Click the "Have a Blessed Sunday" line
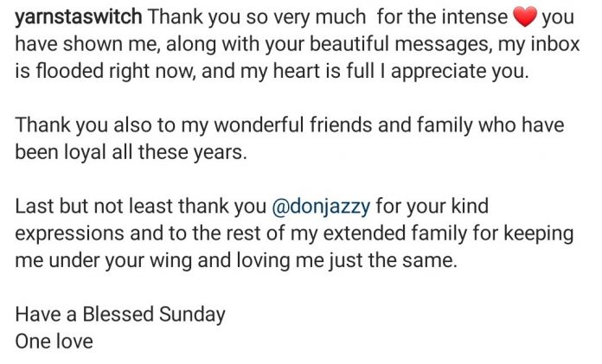The image size is (602, 364). point(120,314)
